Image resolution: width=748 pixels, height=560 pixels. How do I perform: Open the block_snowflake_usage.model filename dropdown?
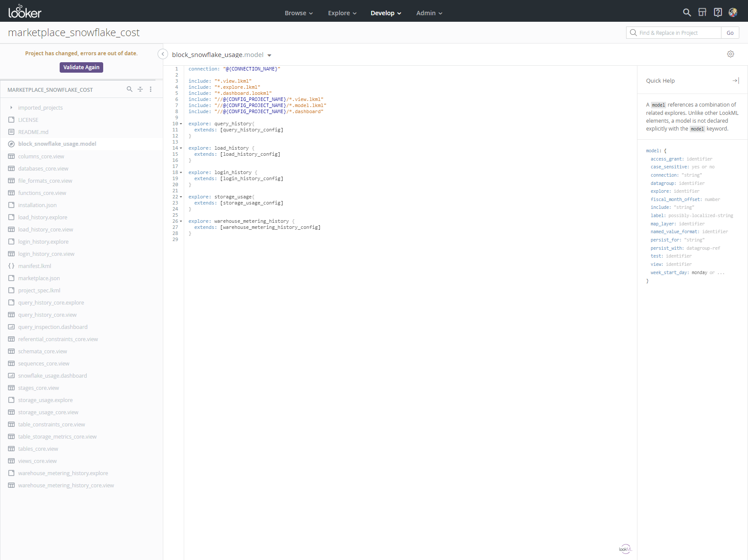click(270, 55)
